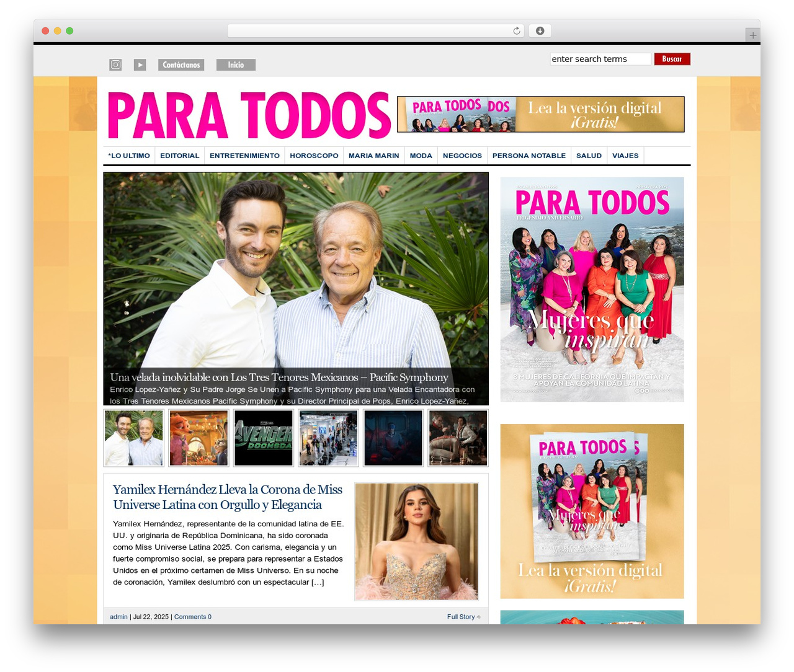Click the Inicio button
The width and height of the screenshot is (794, 672).
point(236,64)
